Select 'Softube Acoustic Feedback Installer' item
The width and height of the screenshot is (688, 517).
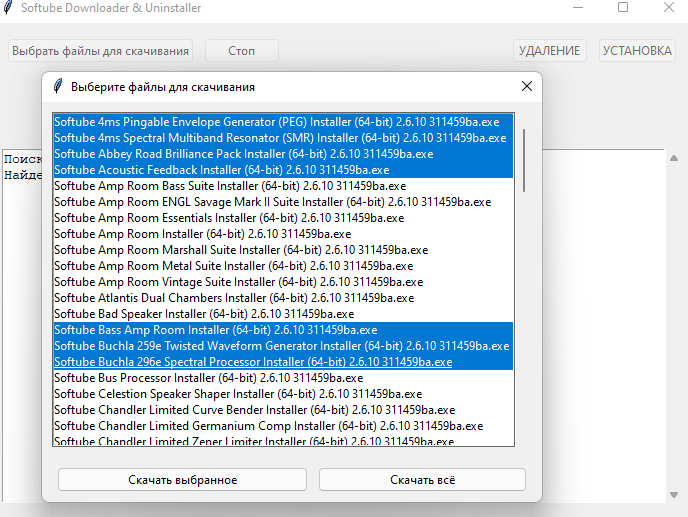point(283,170)
